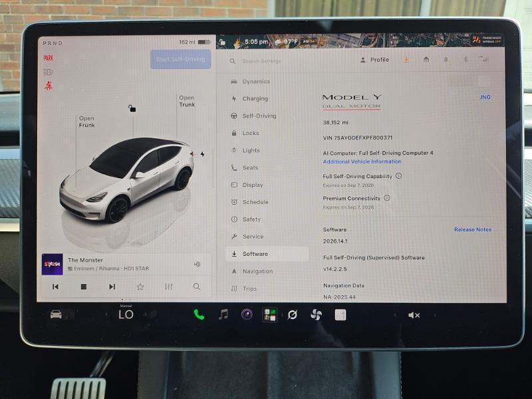Screen dimensions: 532x399
Task: Open car controls icon in bottom bar
Action: pos(56,315)
